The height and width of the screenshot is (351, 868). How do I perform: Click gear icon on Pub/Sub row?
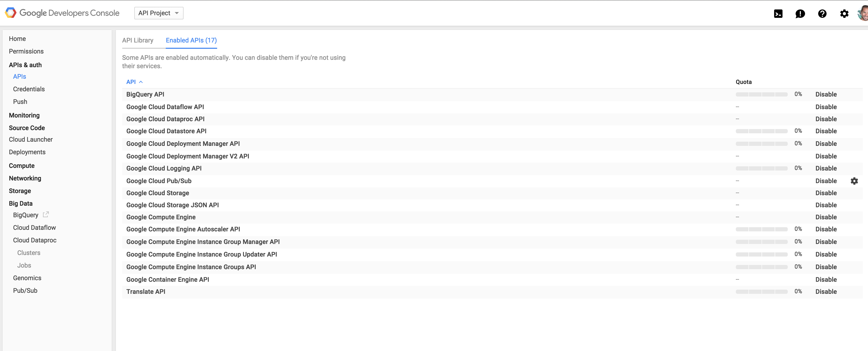[854, 181]
